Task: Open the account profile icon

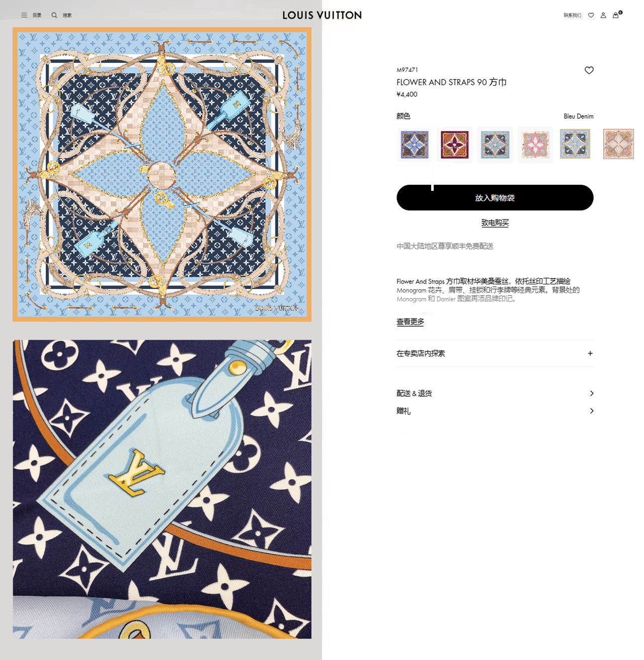Action: (603, 15)
